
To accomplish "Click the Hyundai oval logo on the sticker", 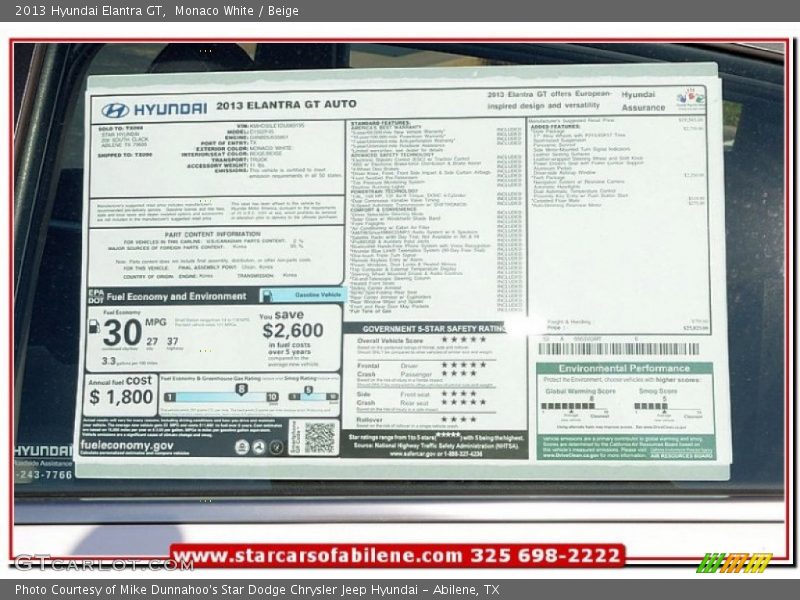I will [115, 110].
